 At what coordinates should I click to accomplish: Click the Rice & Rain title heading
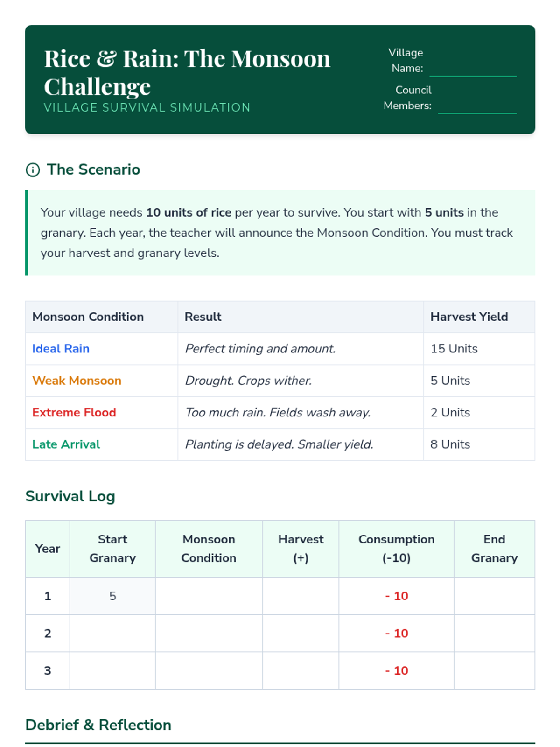click(187, 72)
